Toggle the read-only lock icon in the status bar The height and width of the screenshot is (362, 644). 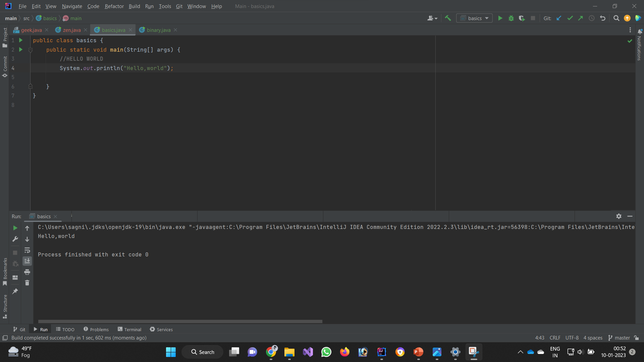636,338
